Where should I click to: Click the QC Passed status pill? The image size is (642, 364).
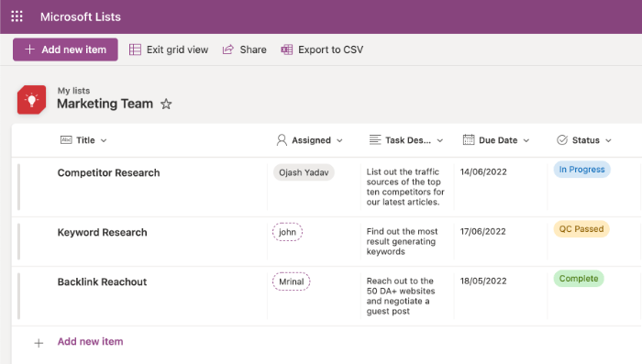pos(581,229)
